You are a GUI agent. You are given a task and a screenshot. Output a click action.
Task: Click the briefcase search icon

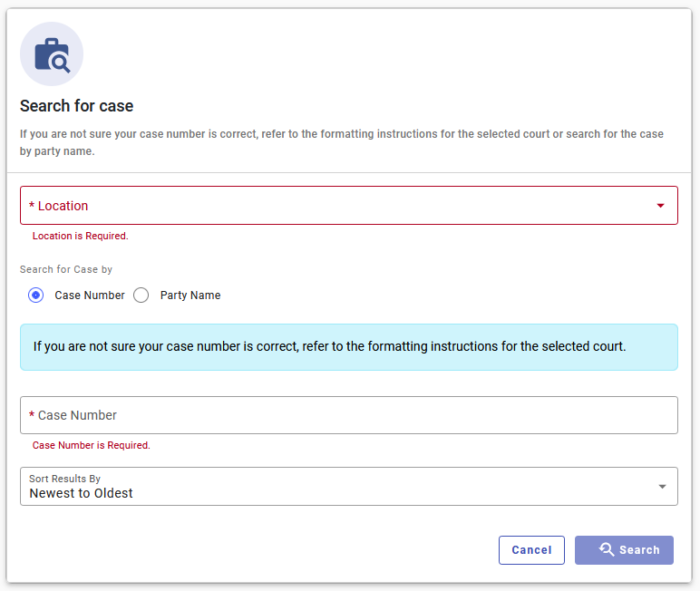52,54
